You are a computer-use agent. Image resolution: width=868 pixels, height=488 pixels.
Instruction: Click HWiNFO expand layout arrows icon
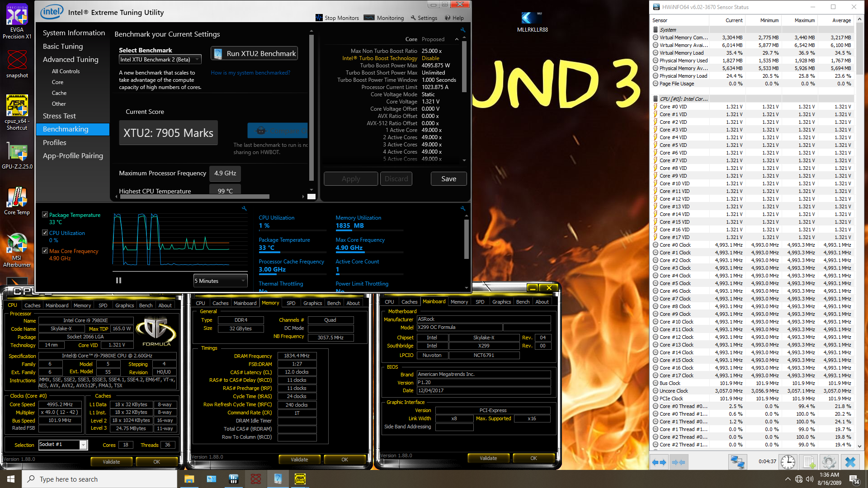pyautogui.click(x=659, y=462)
